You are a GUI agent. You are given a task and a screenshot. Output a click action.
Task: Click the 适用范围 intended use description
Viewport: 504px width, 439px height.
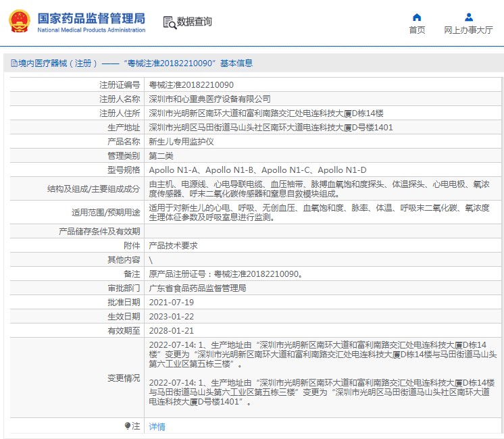tap(319, 213)
